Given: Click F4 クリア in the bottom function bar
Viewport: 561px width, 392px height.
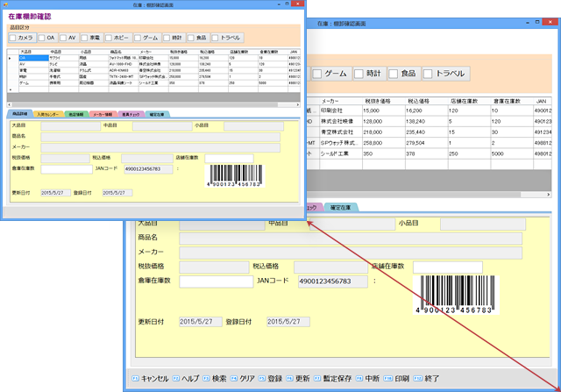Looking at the screenshot, I should 243,378.
